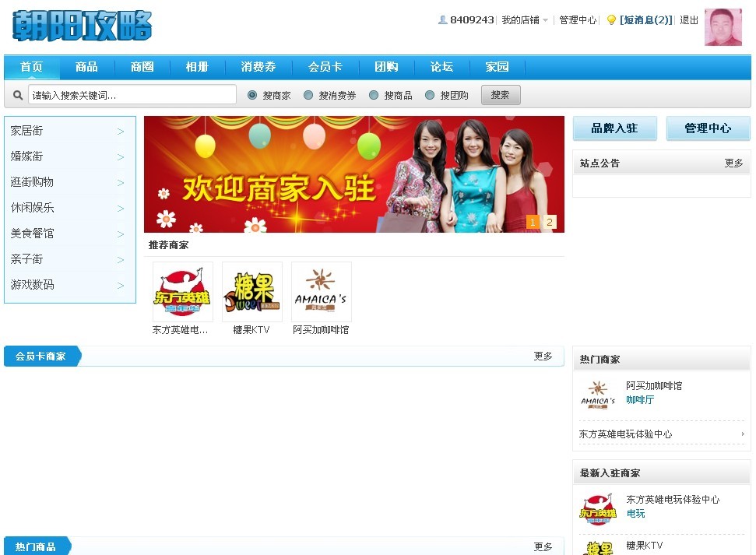
Task: Select the 搜消费券 radio option
Action: coord(308,95)
